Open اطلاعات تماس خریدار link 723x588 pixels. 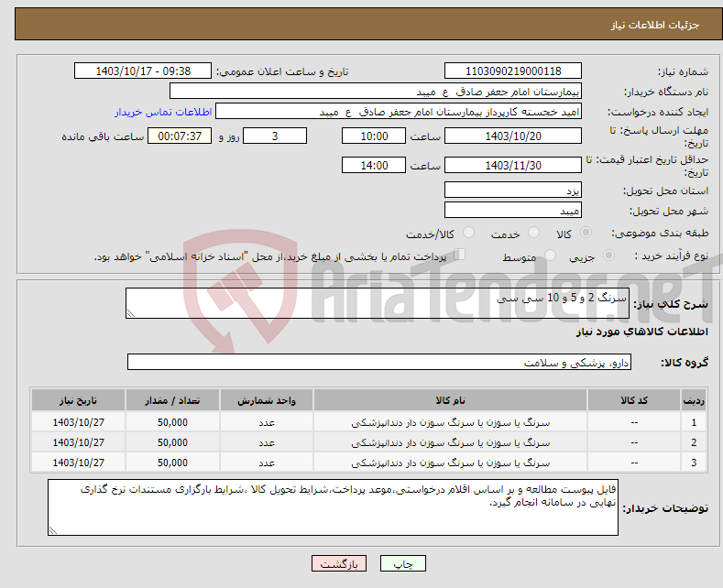[163, 112]
